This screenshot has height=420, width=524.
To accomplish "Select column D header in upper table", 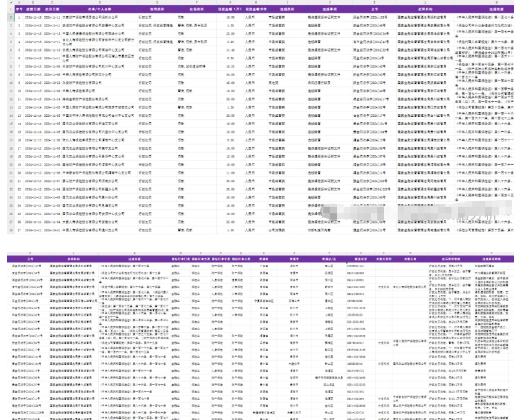I will click(x=99, y=2).
